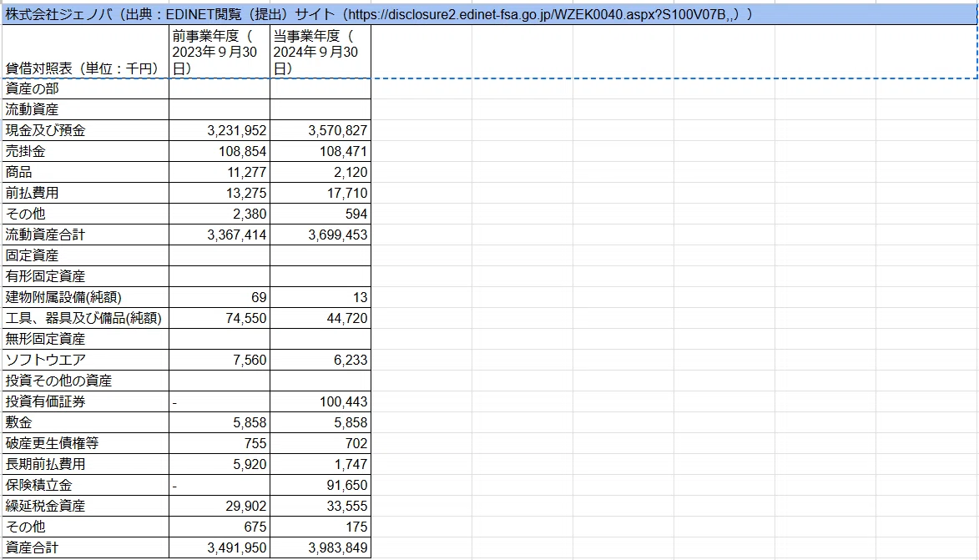The width and height of the screenshot is (979, 560).
Task: Select cell value 100,443
Action: pyautogui.click(x=320, y=402)
